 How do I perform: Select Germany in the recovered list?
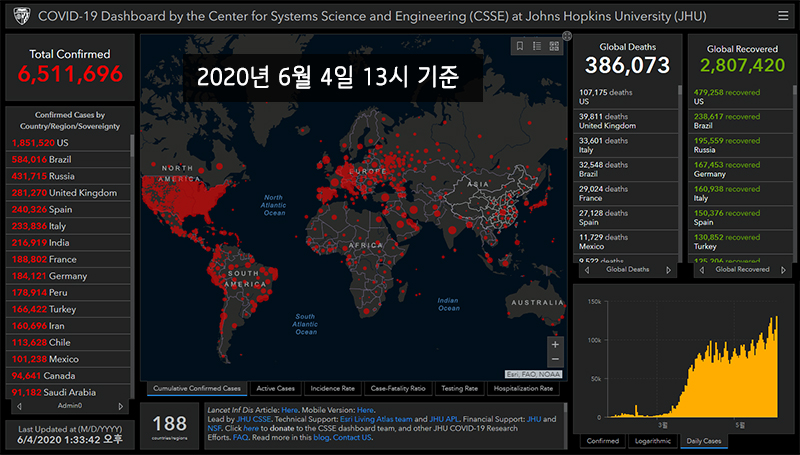click(741, 169)
